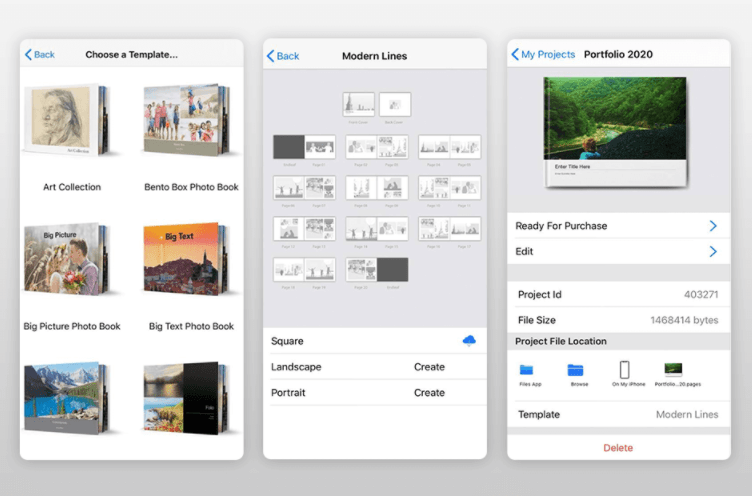The image size is (752, 496).
Task: Tap the Portfolio 2020 book cover preview
Action: (615, 131)
